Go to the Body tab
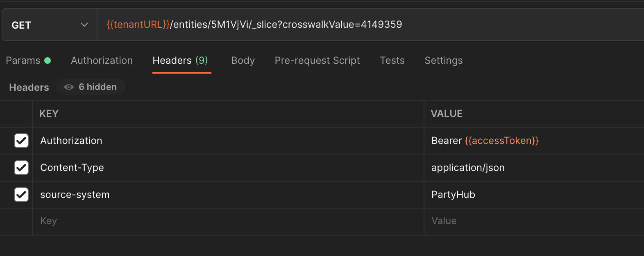Screen dimensions: 644x256 [x=243, y=61]
